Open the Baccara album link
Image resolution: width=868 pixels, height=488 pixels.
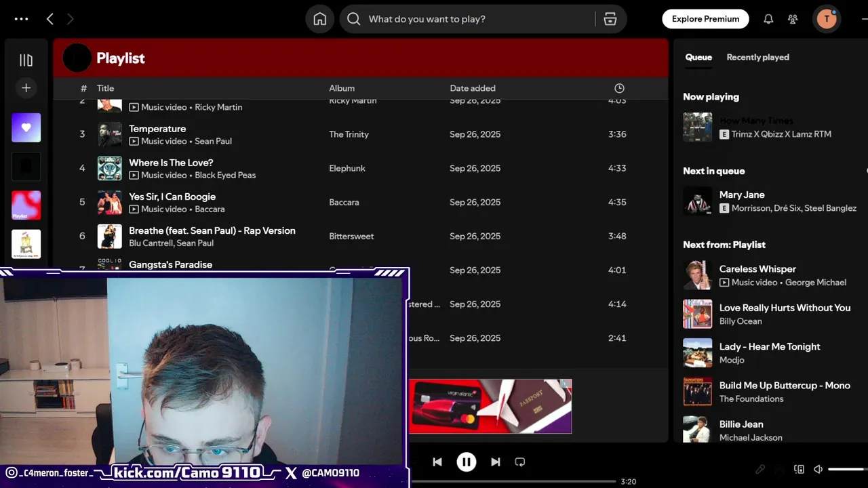tap(344, 202)
